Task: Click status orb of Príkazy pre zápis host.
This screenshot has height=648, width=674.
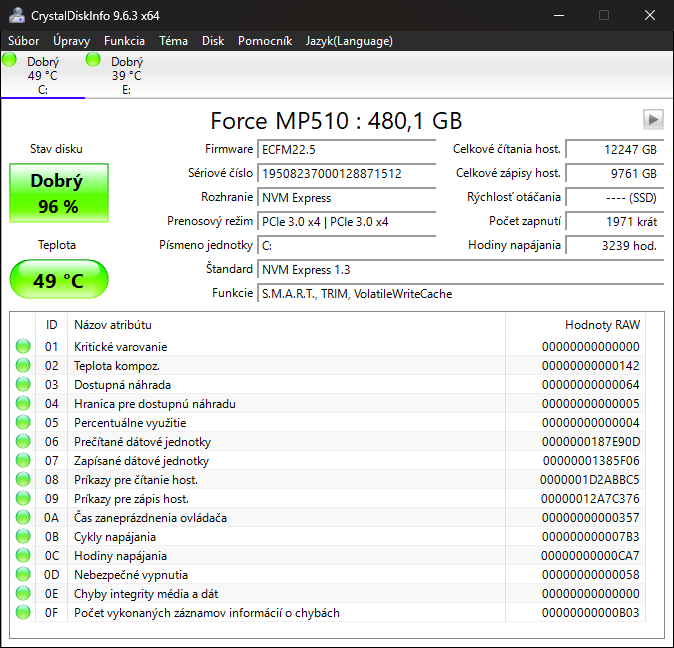Action: click(23, 498)
